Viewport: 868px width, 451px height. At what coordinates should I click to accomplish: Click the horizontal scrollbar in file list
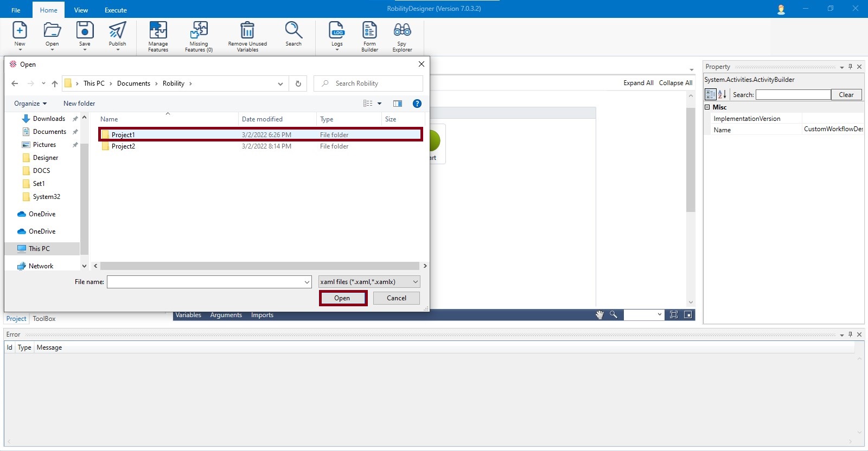(259, 266)
